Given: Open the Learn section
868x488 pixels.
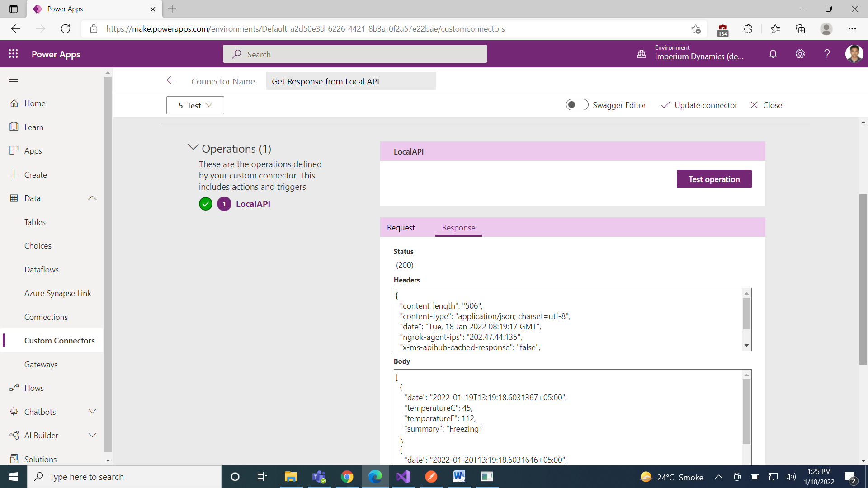Looking at the screenshot, I should click(34, 127).
